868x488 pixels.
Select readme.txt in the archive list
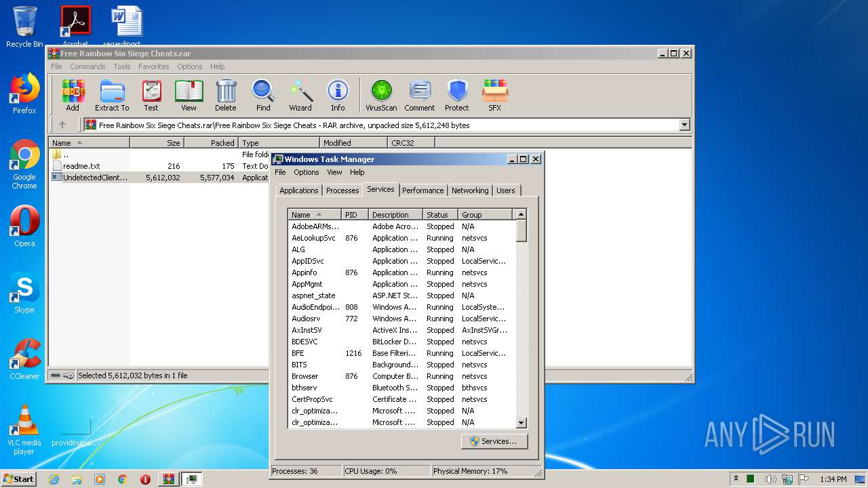point(81,166)
